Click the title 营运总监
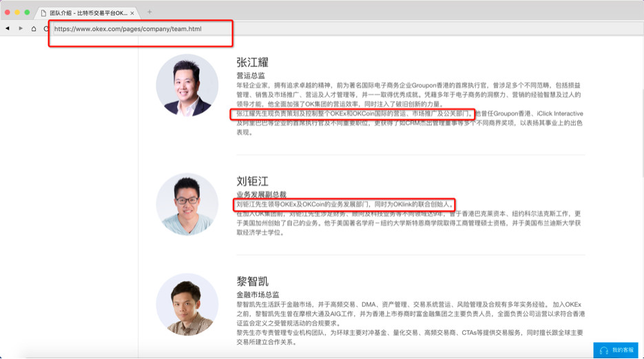Viewport: 644px width, 359px height. (251, 76)
